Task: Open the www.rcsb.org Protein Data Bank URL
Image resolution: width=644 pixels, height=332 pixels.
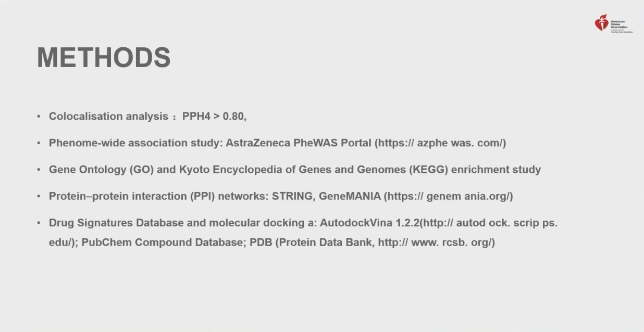Action: (x=436, y=242)
